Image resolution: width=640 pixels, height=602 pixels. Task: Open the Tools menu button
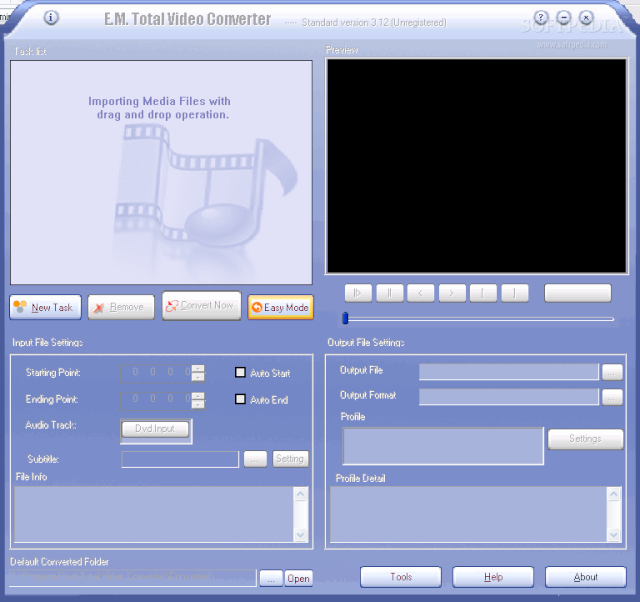tap(401, 577)
